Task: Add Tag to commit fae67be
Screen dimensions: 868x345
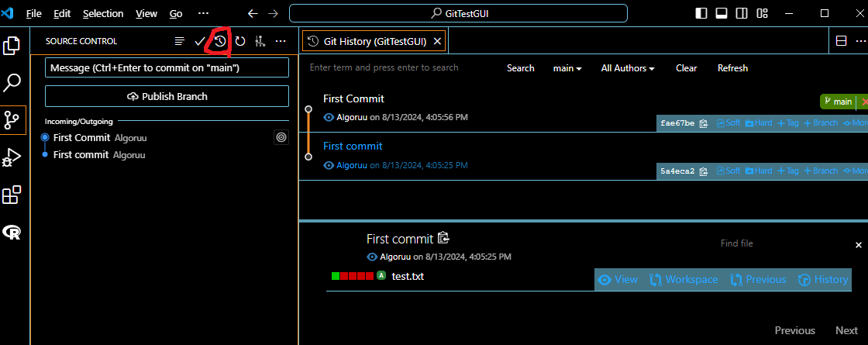Action: pyautogui.click(x=788, y=123)
